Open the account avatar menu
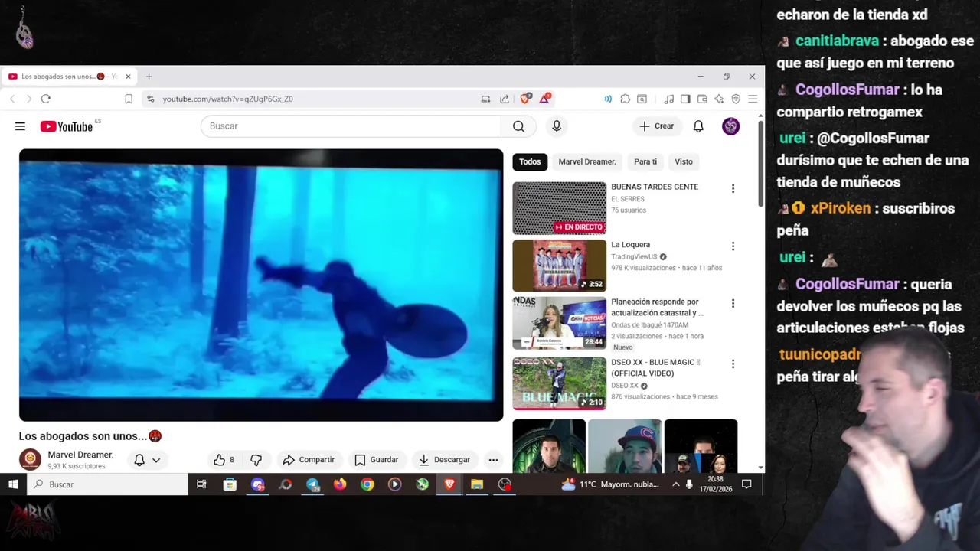The width and height of the screenshot is (980, 551). click(x=731, y=126)
